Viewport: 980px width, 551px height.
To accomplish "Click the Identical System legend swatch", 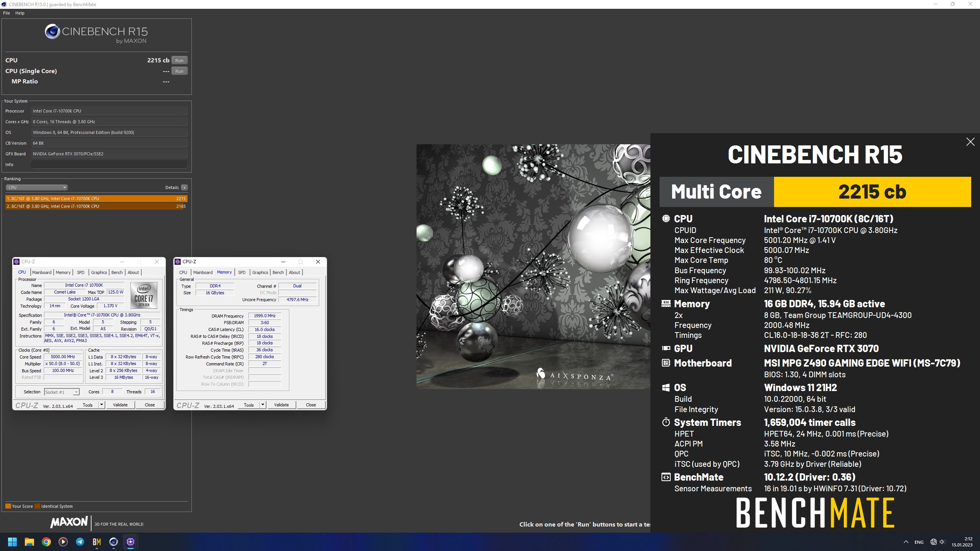I will pos(37,506).
